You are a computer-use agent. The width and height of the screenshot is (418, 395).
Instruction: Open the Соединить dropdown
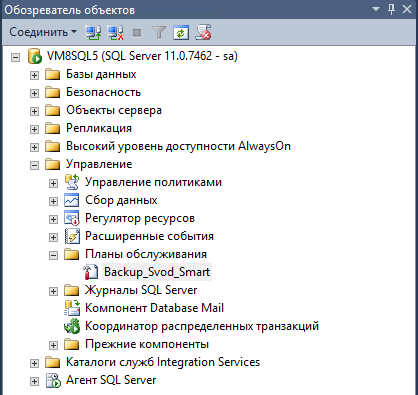tap(43, 32)
